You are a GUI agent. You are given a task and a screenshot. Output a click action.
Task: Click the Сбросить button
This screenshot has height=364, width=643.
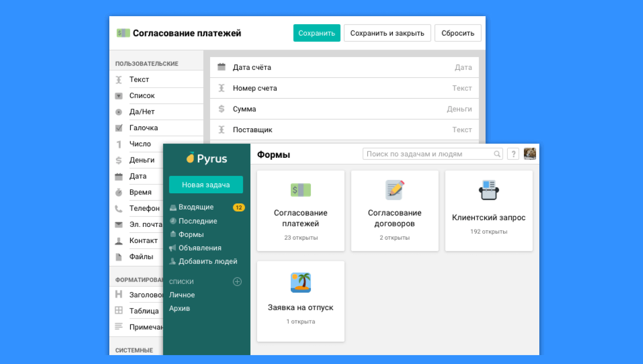[x=458, y=33]
